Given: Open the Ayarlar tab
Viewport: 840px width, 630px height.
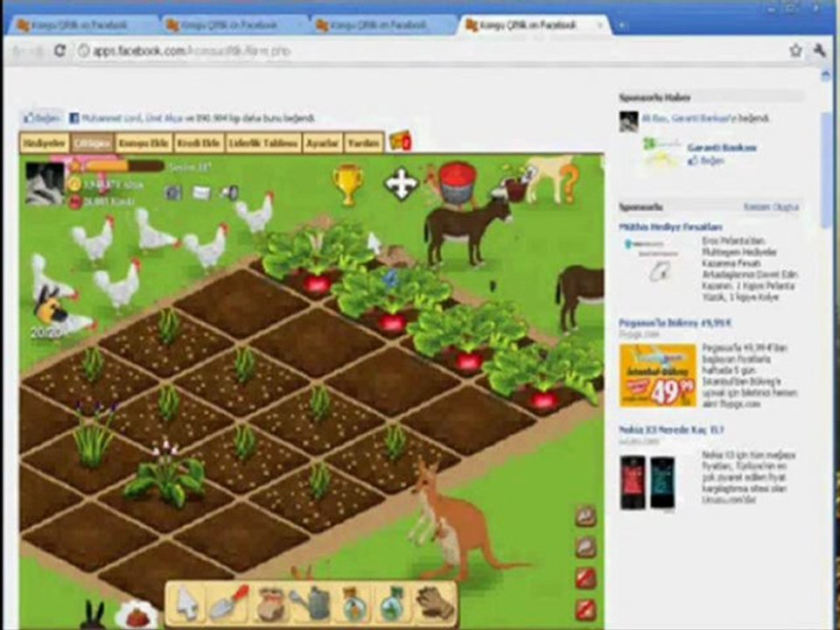Looking at the screenshot, I should [323, 143].
